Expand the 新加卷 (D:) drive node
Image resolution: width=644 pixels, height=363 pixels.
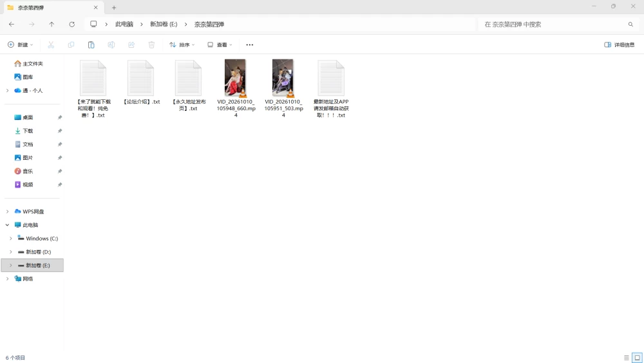point(11,252)
